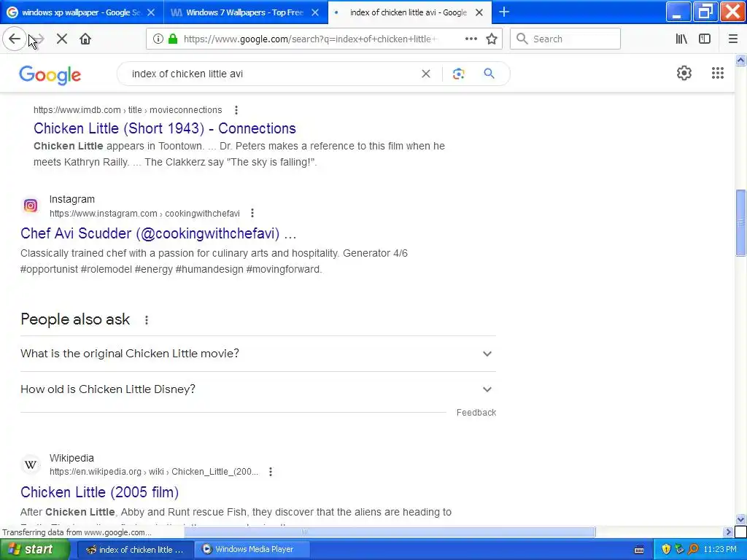Open Chef Avi Scudder Instagram link
The image size is (747, 560).
point(158,233)
